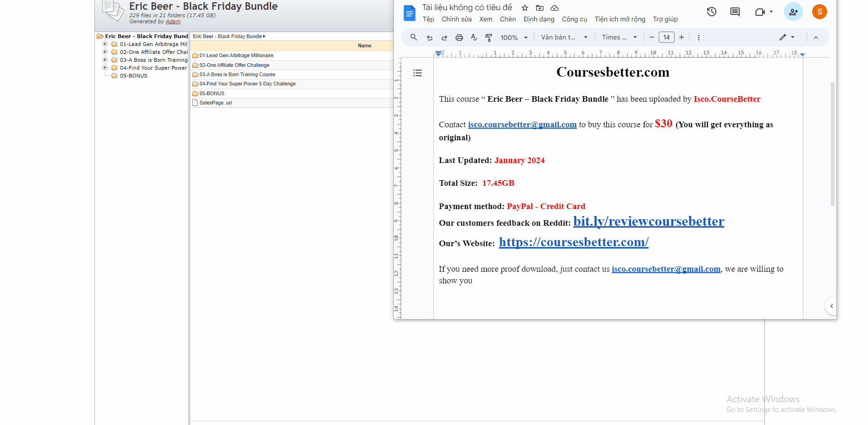Expand 02-One Affiliate Offer tree node
Viewport: 868px width, 425px height.
click(105, 52)
